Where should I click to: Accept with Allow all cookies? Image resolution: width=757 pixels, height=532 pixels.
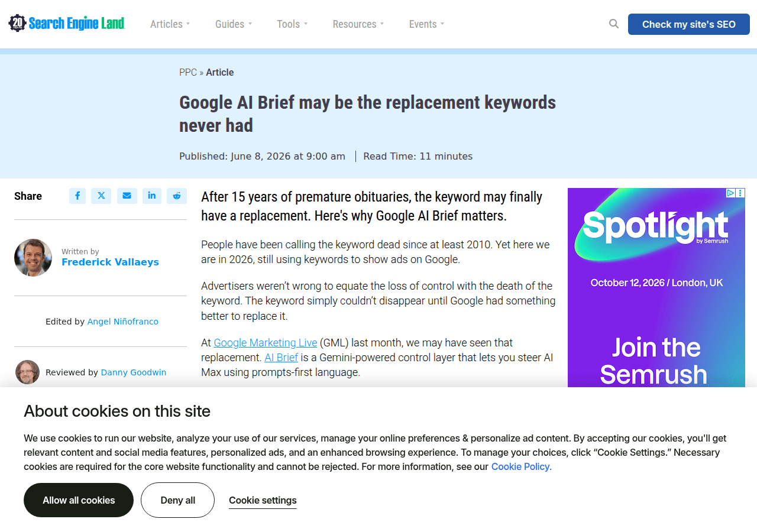point(79,500)
